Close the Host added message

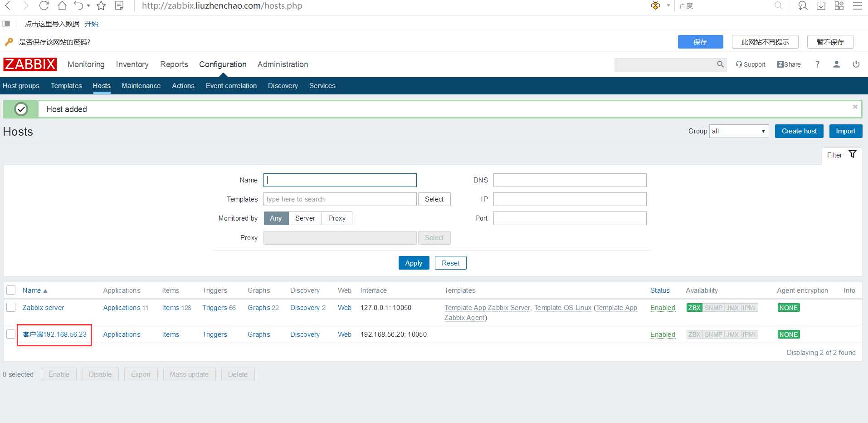point(855,107)
